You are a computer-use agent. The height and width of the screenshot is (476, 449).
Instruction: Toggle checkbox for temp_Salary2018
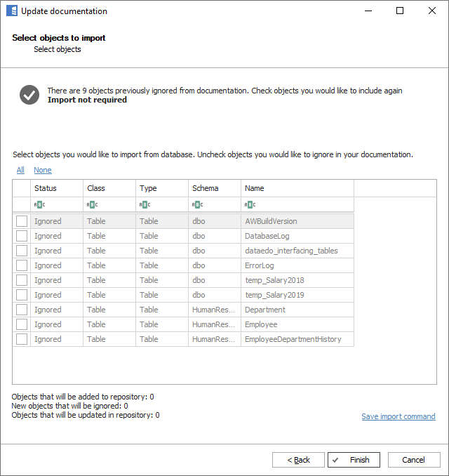(x=22, y=280)
